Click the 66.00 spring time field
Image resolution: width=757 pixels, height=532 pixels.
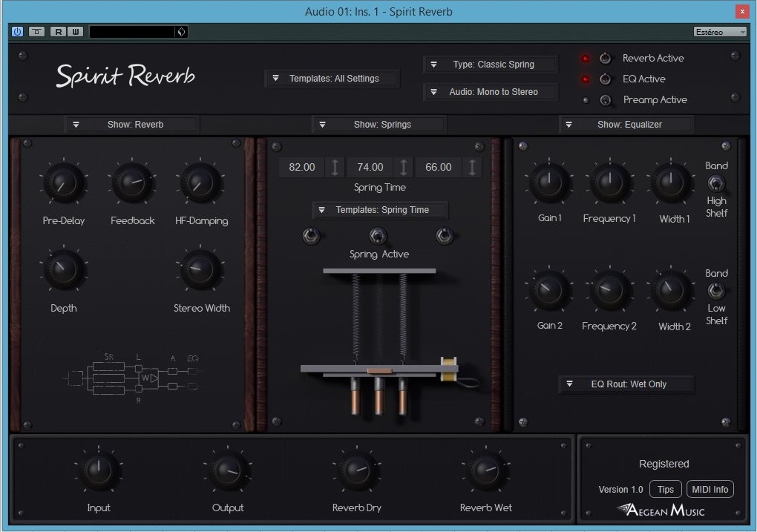point(439,168)
